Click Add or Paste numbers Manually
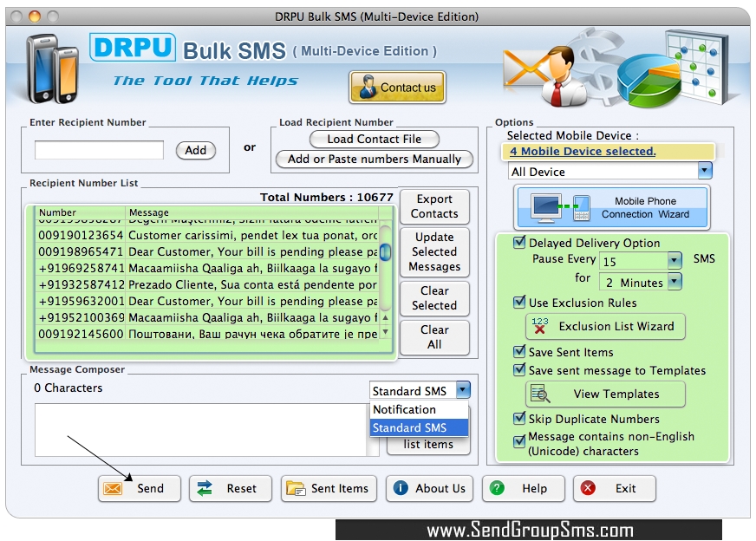 375,160
